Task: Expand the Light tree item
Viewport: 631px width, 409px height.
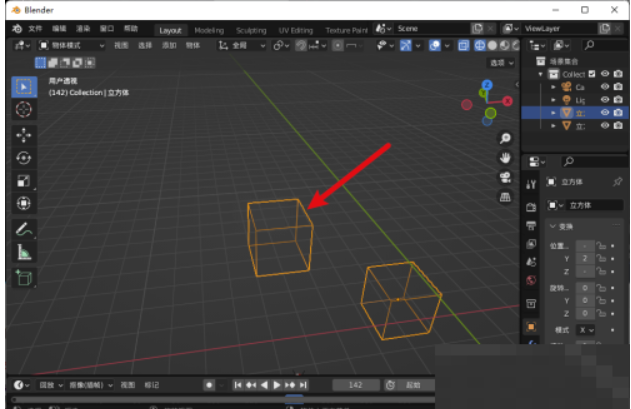Action: [553, 100]
